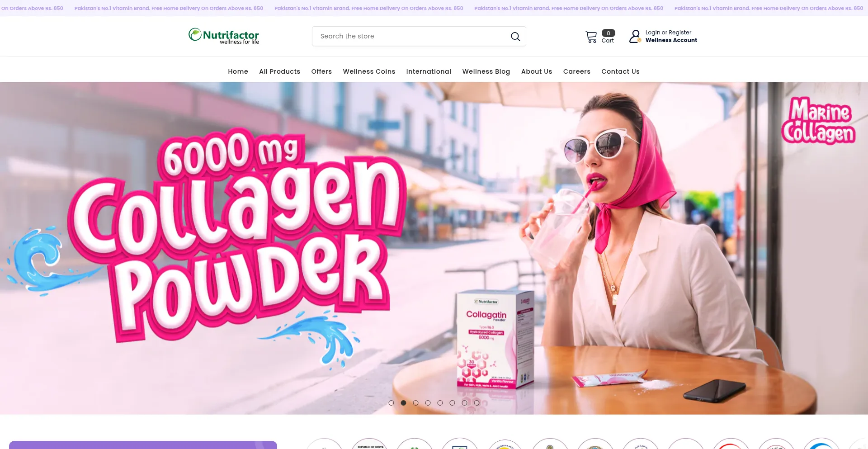Open All Products menu
Image resolution: width=868 pixels, height=449 pixels.
coord(279,71)
